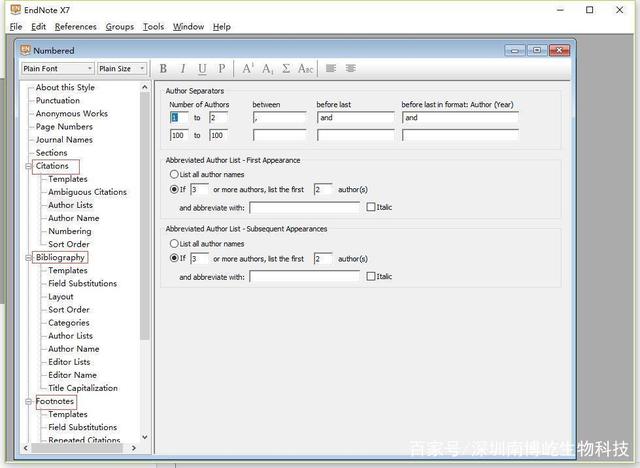Screen dimensions: 640x468
Task: Select Ambiguous Citations under Citations
Action: point(87,192)
